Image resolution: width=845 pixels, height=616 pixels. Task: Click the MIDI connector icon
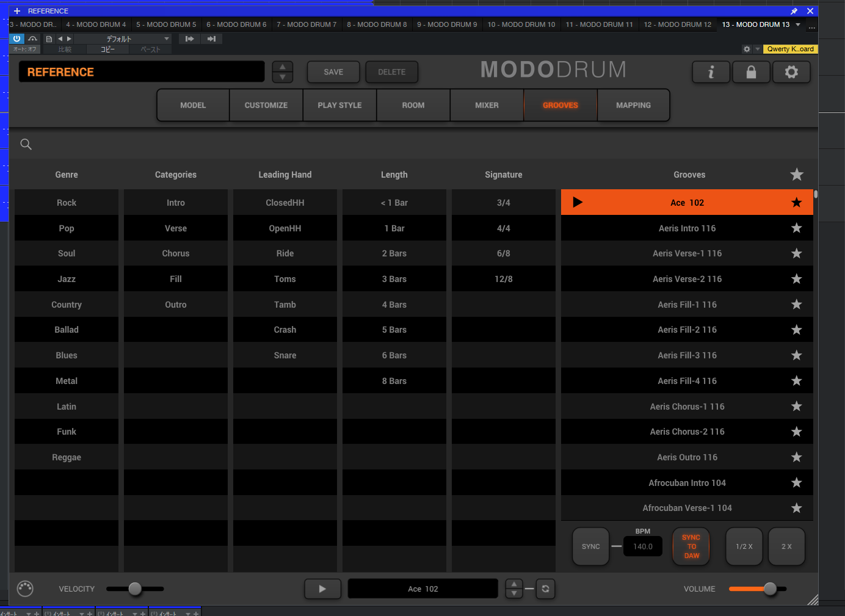tap(25, 589)
